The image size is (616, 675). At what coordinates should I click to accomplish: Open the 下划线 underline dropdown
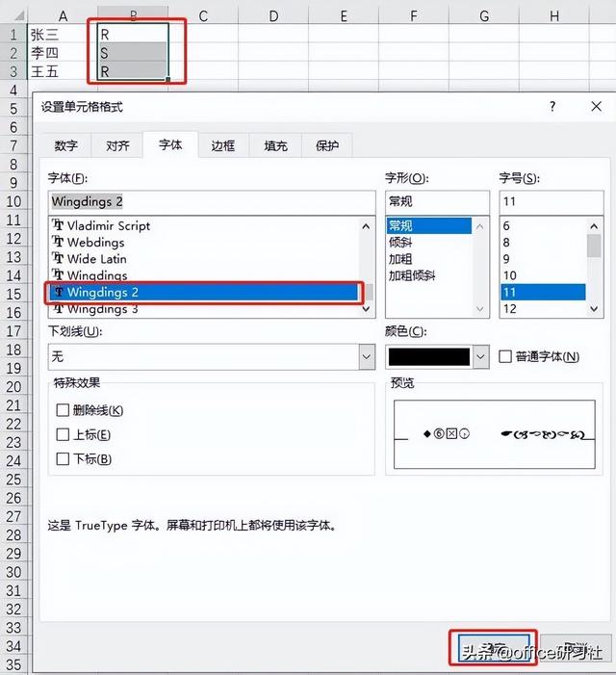pyautogui.click(x=367, y=356)
